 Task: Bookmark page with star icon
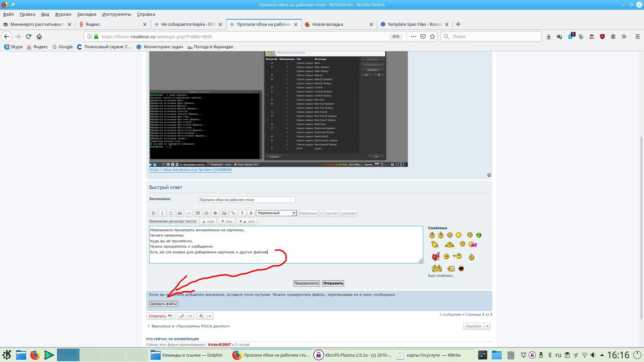(x=432, y=37)
